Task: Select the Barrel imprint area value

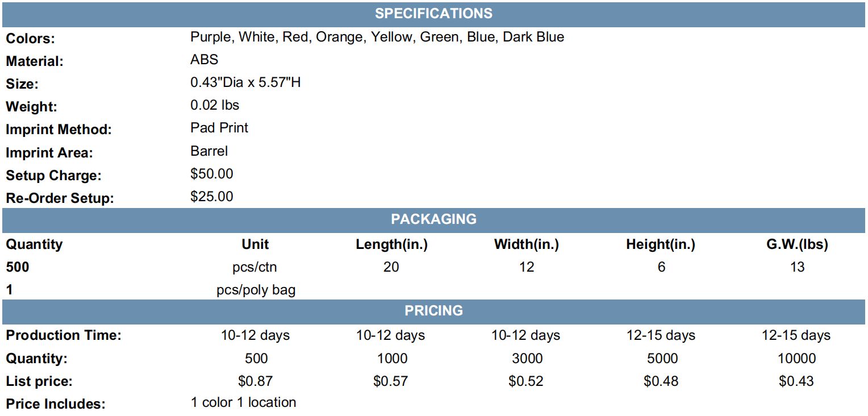Action: pos(209,151)
